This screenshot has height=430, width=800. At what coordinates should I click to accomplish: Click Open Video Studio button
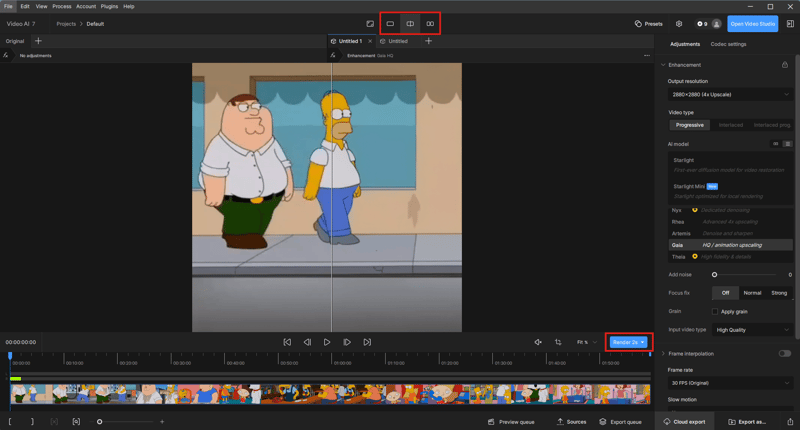click(753, 23)
